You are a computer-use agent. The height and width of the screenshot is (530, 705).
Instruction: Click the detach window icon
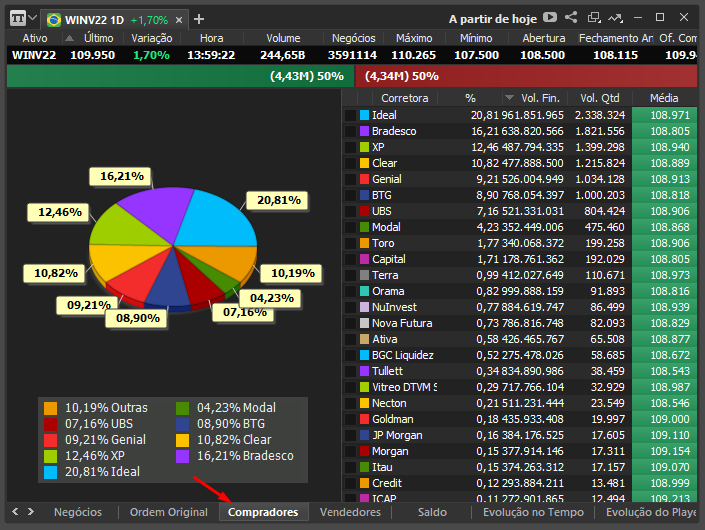[x=594, y=18]
